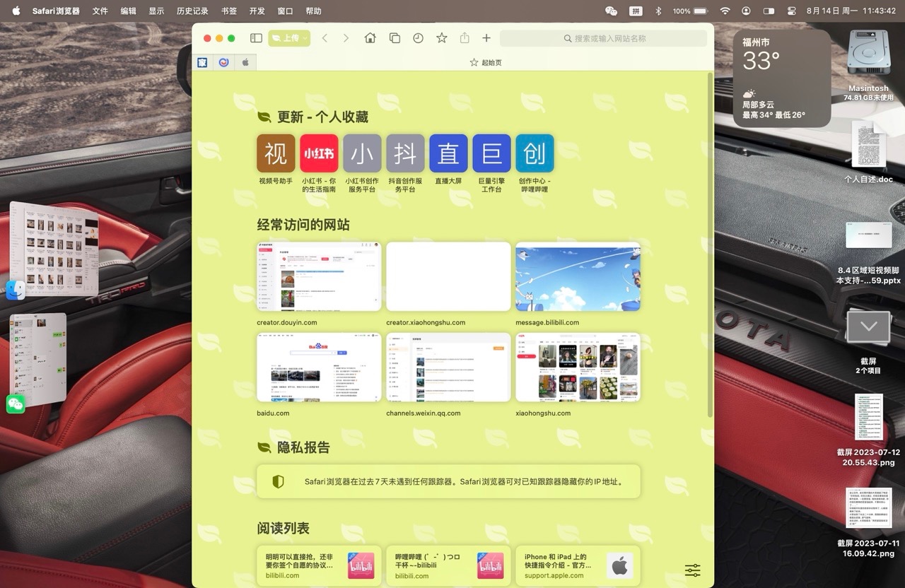Open the 小红书创作服务平台 favorite
Screen dimensions: 905x588
[x=362, y=153]
